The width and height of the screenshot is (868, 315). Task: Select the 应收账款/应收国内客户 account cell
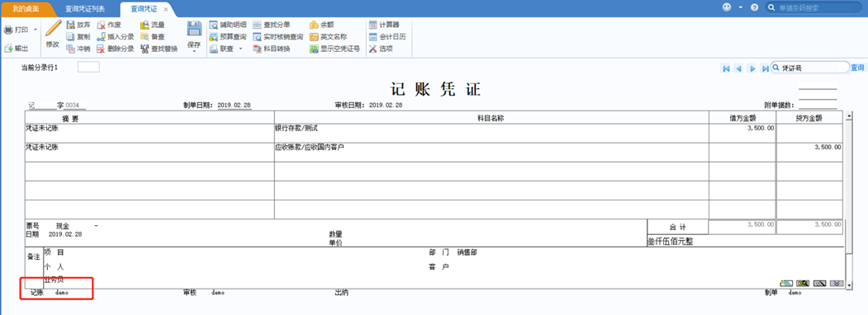tap(491, 152)
